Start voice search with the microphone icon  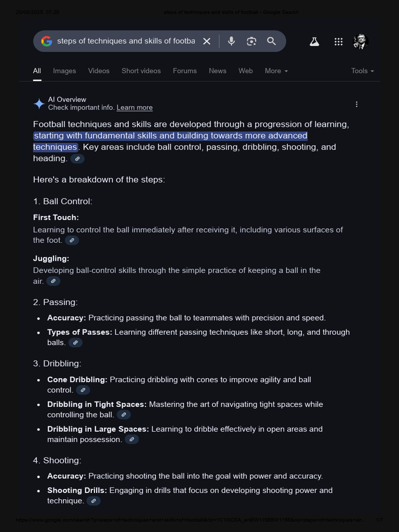(x=231, y=41)
